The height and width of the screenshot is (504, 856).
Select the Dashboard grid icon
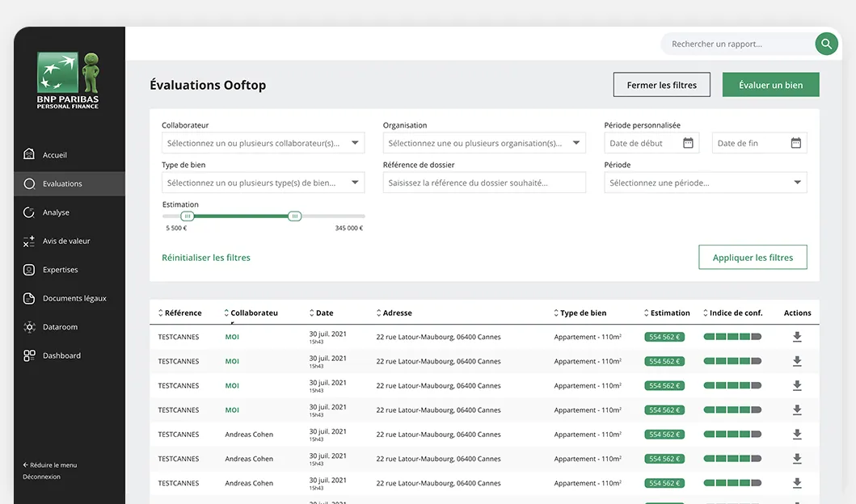tap(28, 355)
